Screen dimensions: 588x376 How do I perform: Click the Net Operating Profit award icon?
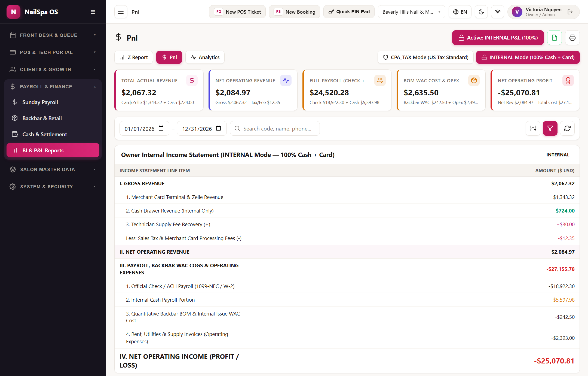click(568, 80)
